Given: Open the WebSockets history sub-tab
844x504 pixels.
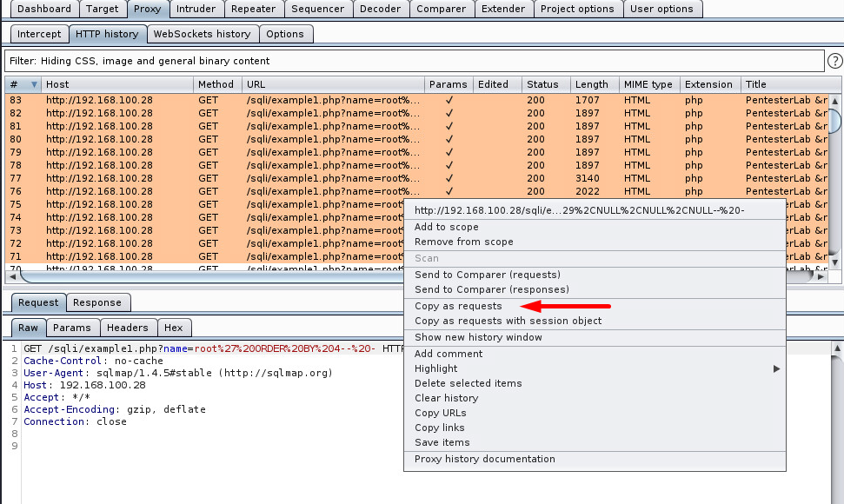Looking at the screenshot, I should (x=202, y=34).
